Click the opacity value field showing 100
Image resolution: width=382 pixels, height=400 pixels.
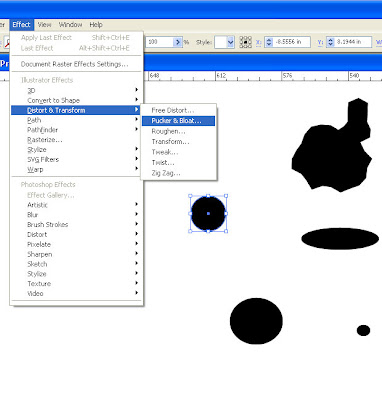click(159, 42)
